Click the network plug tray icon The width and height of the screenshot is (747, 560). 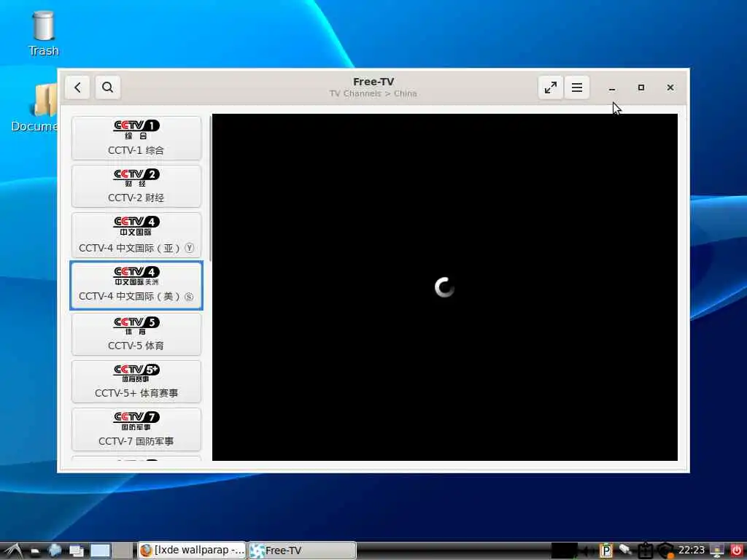click(625, 551)
